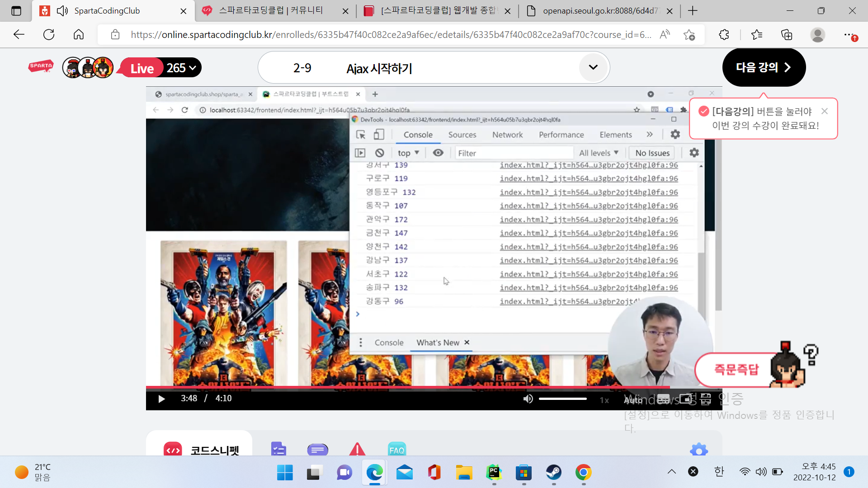Image resolution: width=868 pixels, height=488 pixels.
Task: Dismiss the 다음강의 tooltip
Action: point(825,111)
